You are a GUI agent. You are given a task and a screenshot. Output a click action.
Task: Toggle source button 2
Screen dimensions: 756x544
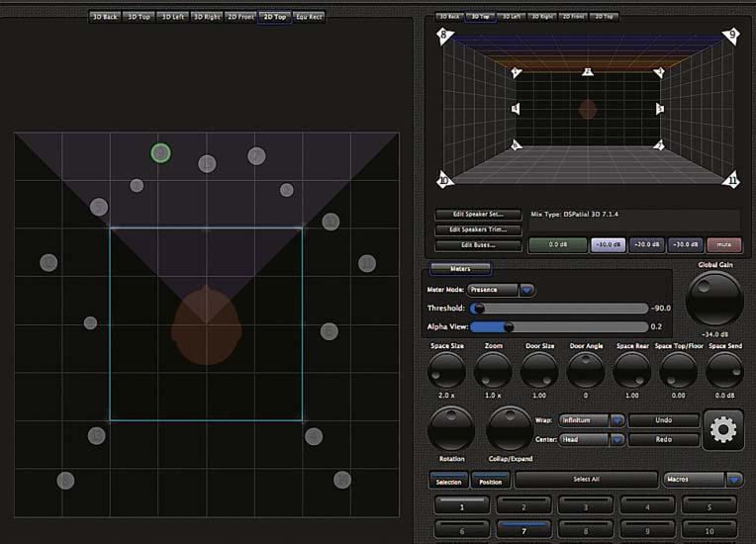coord(523,506)
